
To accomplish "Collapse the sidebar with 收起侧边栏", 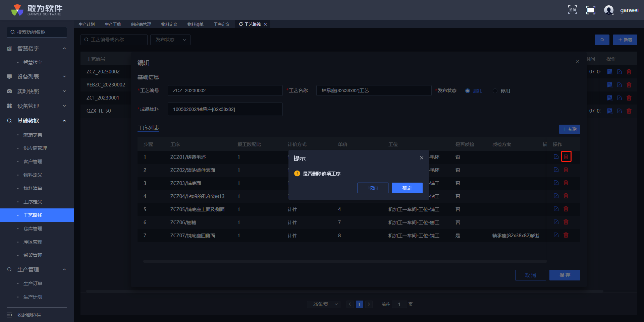I will pos(29,315).
